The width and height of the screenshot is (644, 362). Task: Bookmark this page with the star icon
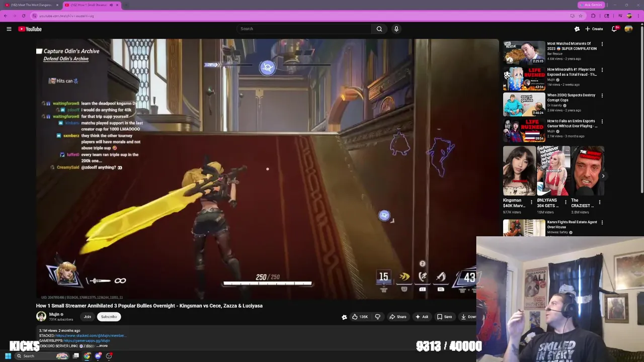581,16
